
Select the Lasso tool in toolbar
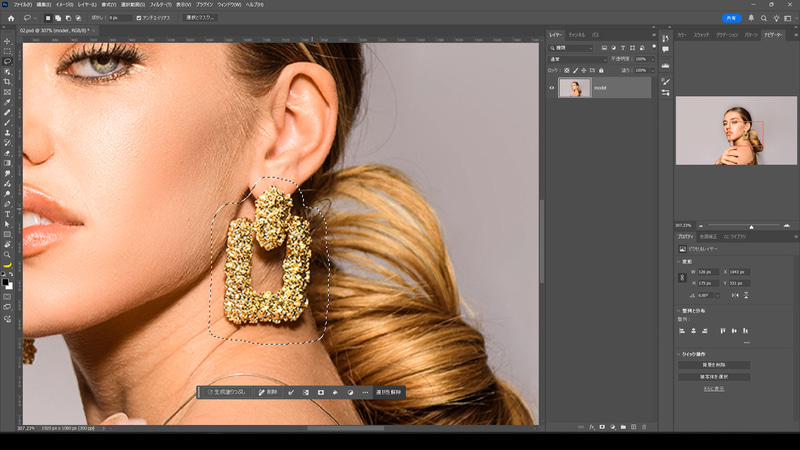[7, 61]
